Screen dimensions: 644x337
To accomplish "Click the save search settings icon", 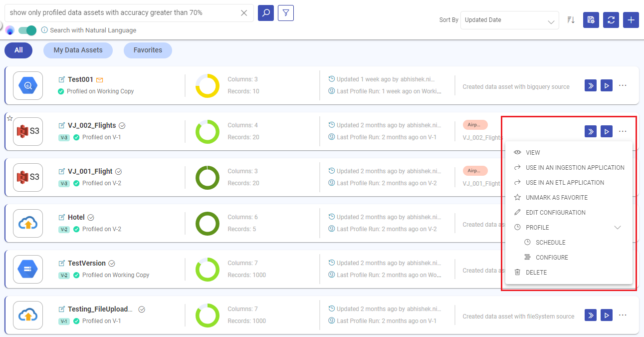I will pos(591,20).
